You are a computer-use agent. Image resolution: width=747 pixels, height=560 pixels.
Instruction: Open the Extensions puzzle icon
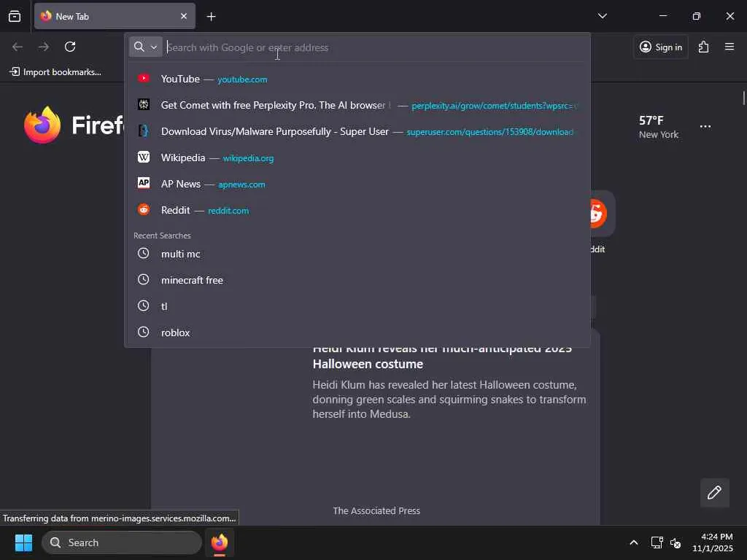pyautogui.click(x=703, y=47)
